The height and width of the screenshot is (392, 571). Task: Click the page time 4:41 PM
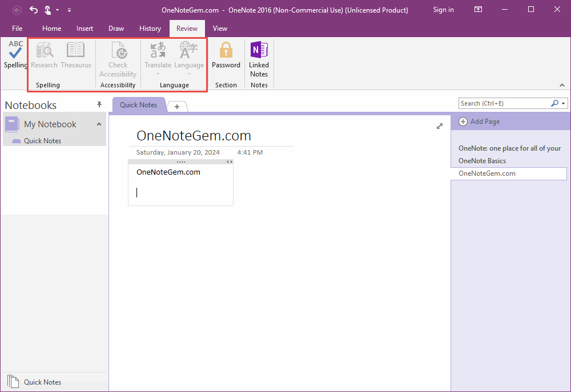tap(250, 152)
